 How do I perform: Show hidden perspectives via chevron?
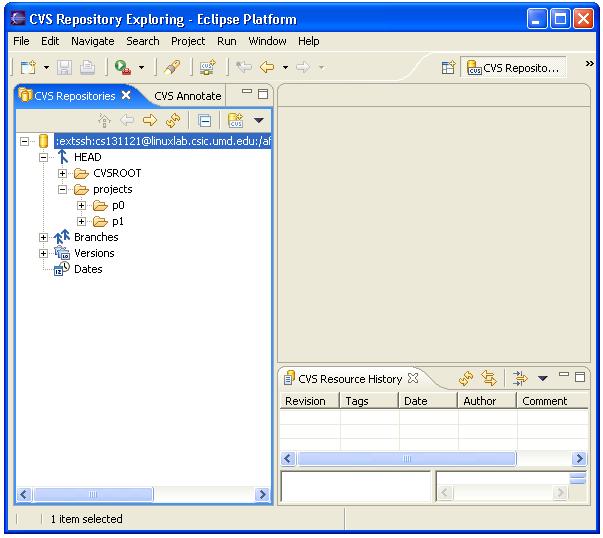coord(589,63)
